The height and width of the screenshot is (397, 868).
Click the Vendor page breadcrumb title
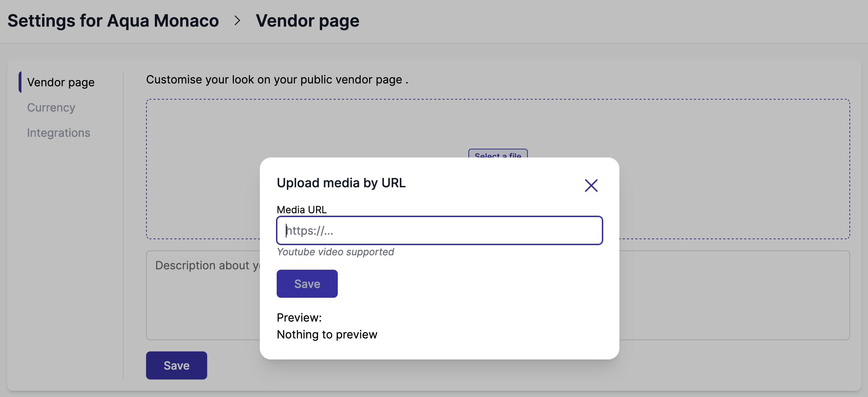pyautogui.click(x=307, y=21)
